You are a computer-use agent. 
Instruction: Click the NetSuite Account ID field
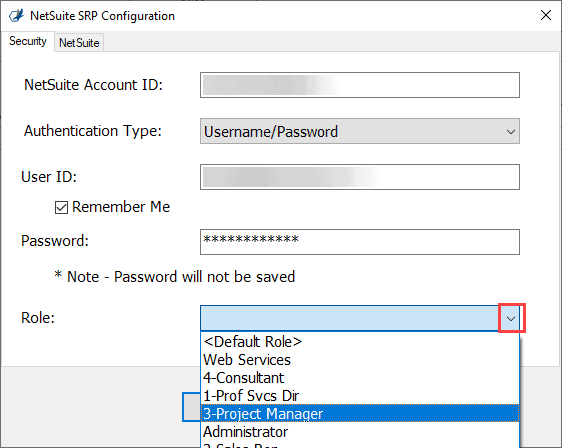click(x=359, y=85)
